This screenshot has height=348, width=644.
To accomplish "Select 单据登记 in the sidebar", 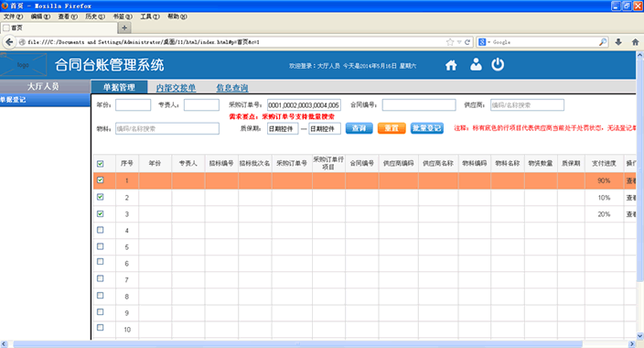I will coord(45,100).
